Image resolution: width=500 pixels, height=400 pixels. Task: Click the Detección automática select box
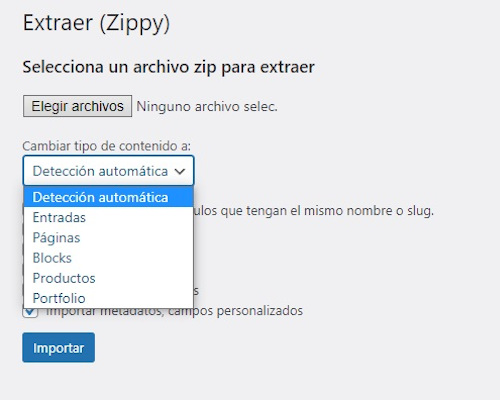tap(109, 171)
